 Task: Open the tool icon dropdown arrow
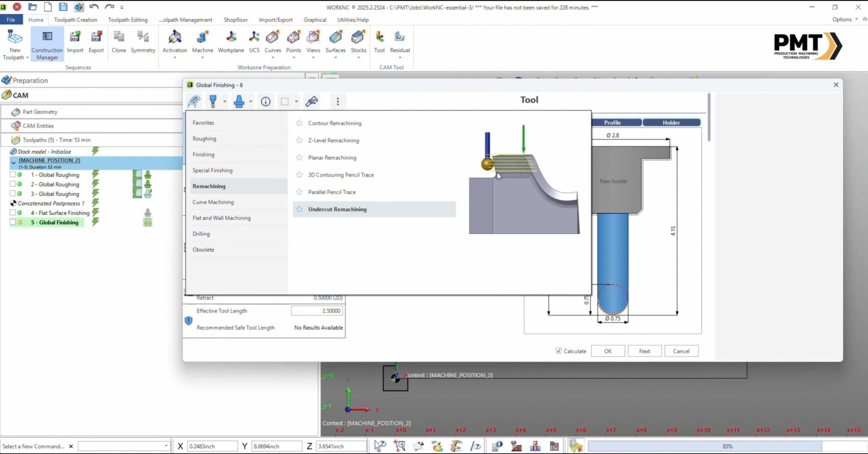coord(224,101)
